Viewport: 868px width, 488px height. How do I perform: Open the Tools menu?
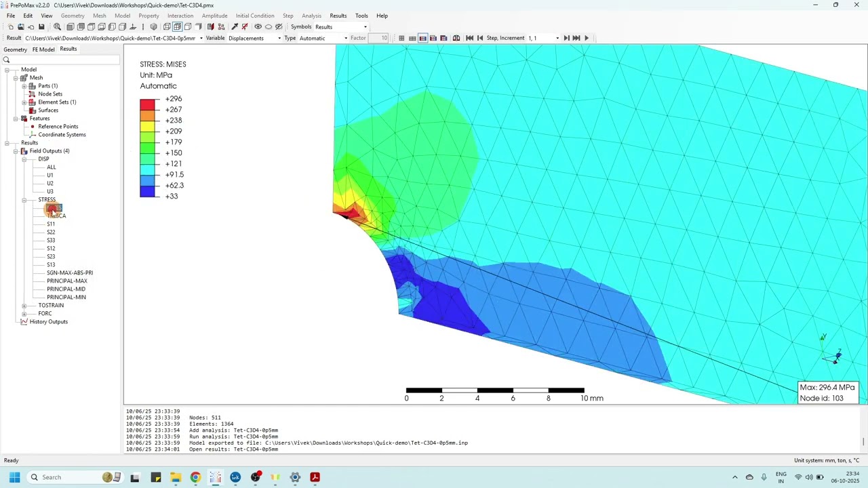361,16
